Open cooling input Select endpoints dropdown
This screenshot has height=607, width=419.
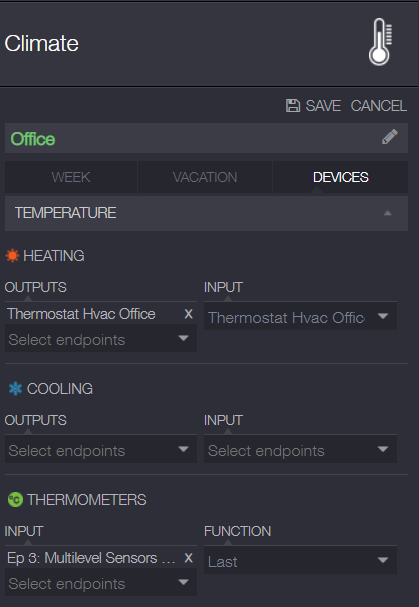[x=300, y=449]
